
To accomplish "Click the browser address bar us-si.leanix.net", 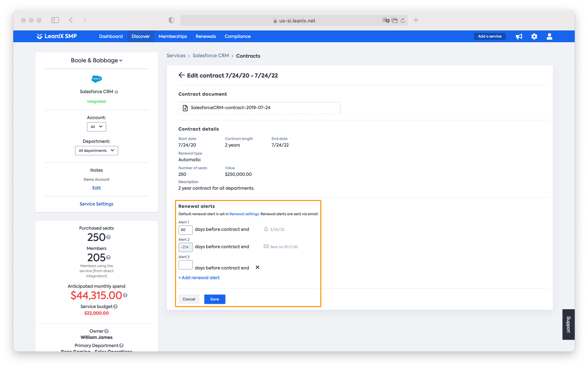I will point(294,20).
